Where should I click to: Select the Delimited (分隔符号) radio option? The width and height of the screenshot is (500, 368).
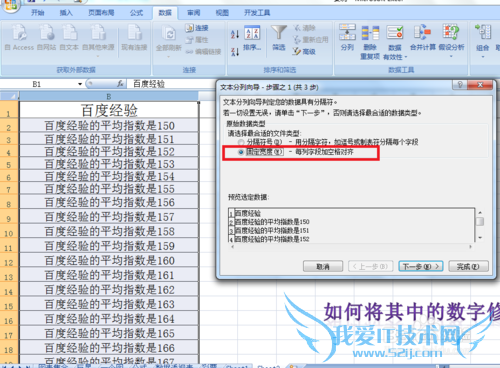[241, 143]
